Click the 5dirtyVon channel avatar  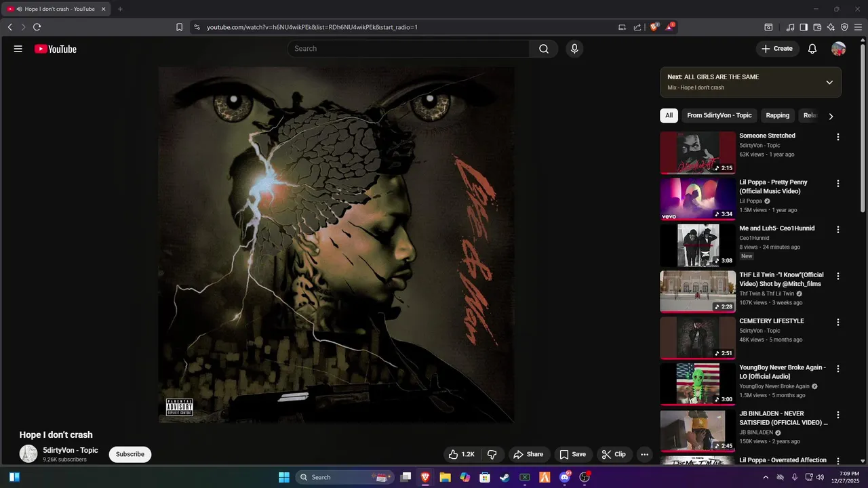[x=28, y=454]
